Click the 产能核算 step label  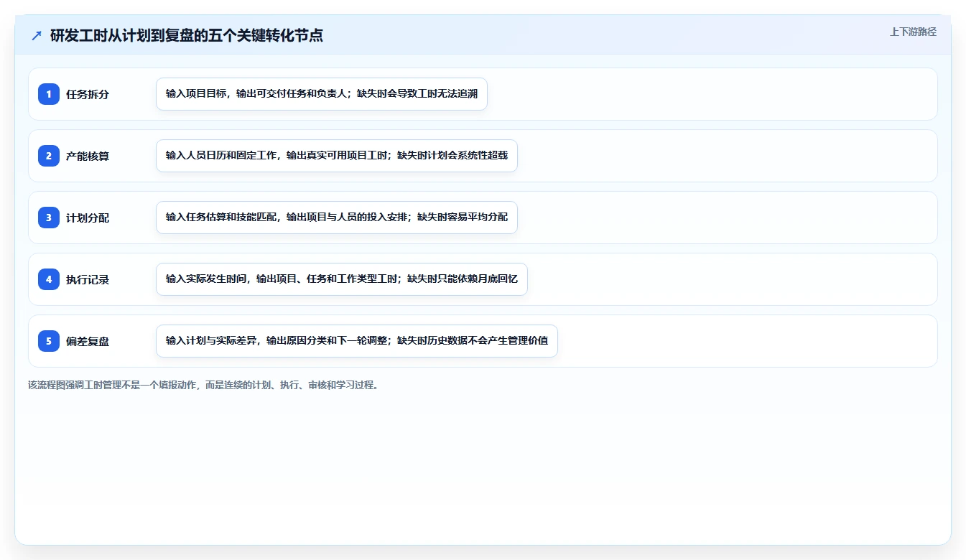point(88,156)
